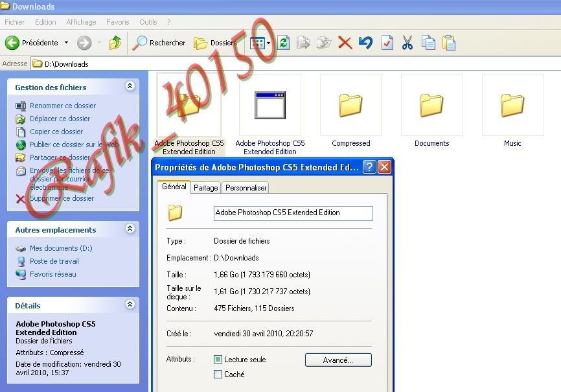Close the Propriétés dialog
This screenshot has width=561, height=392.
coord(384,167)
